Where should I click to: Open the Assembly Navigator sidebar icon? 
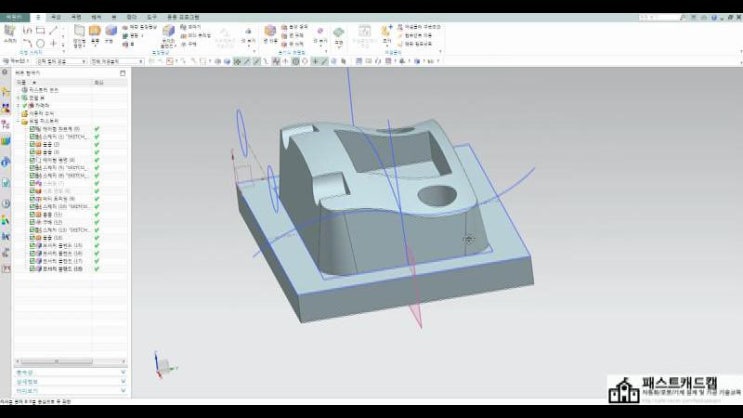point(5,109)
